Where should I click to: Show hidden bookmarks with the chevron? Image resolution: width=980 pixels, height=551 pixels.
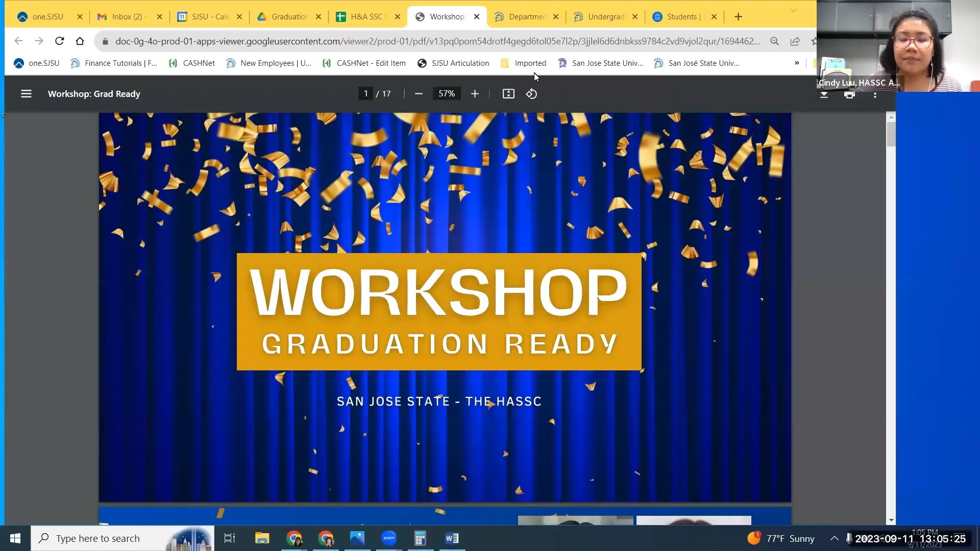click(x=797, y=63)
